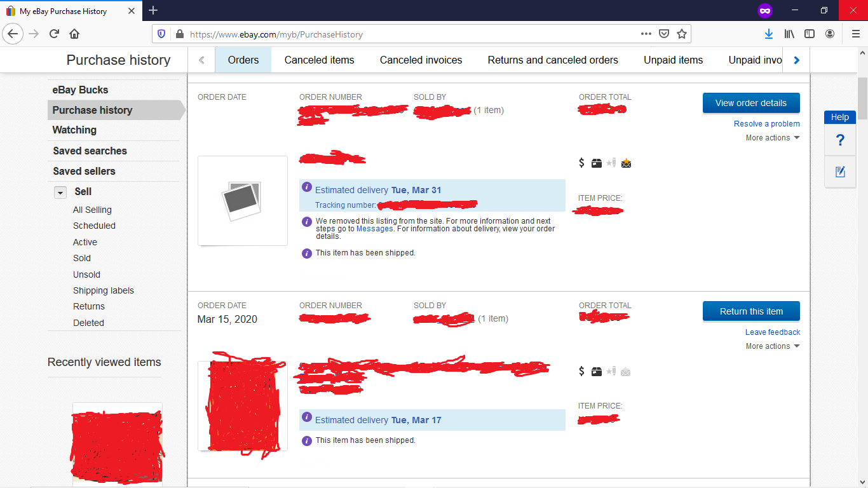Viewport: 868px width, 488px height.
Task: Click the private browsing mask icon
Action: coord(765,11)
